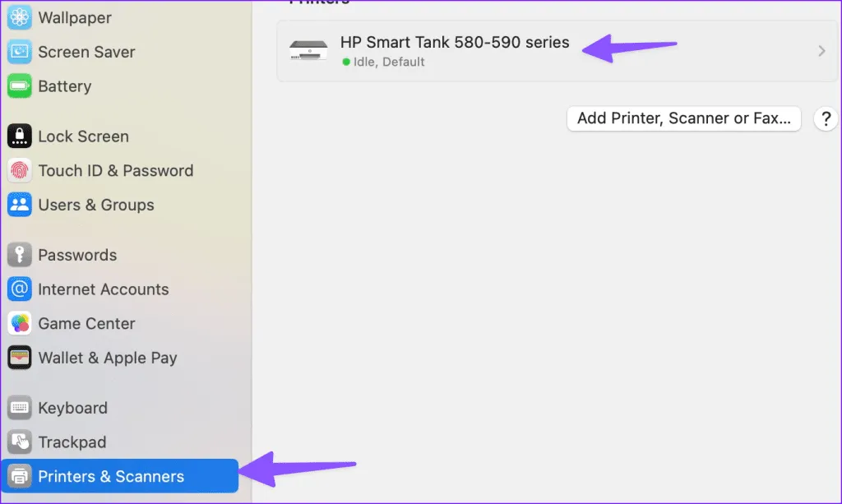
Task: Click the question mark help button
Action: pos(825,118)
